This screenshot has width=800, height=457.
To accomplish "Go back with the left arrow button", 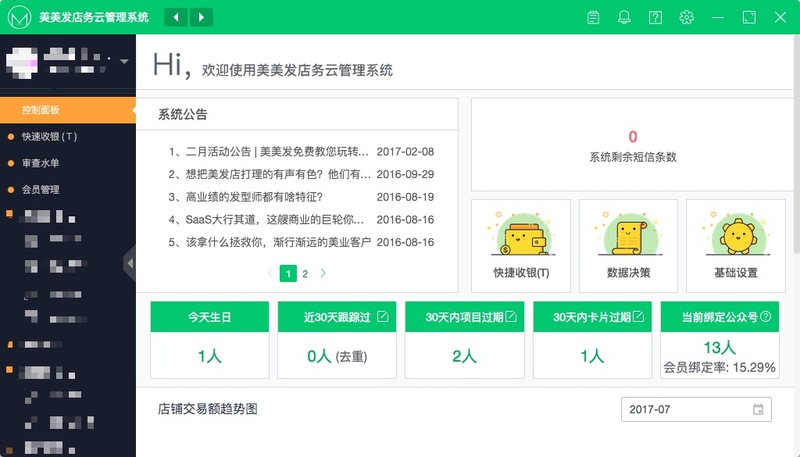I will [176, 17].
